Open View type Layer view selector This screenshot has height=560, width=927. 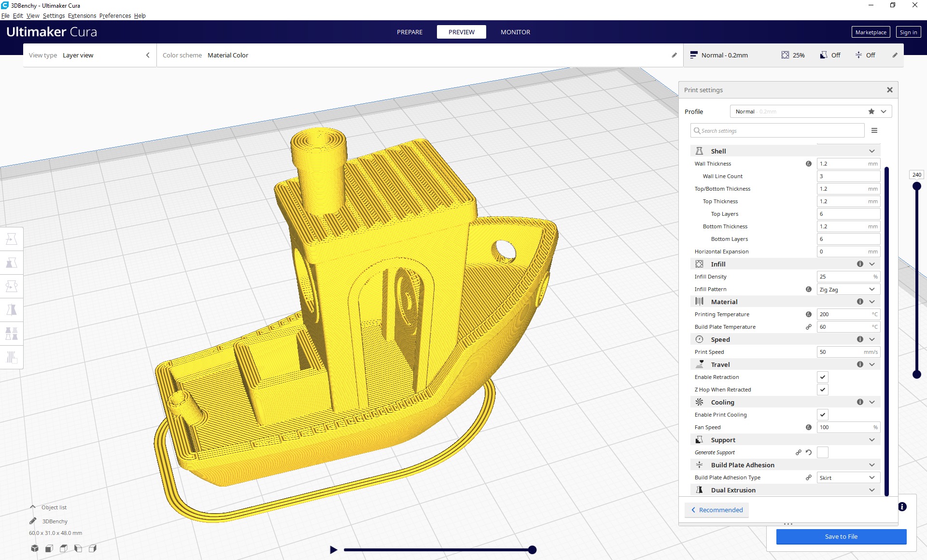89,55
